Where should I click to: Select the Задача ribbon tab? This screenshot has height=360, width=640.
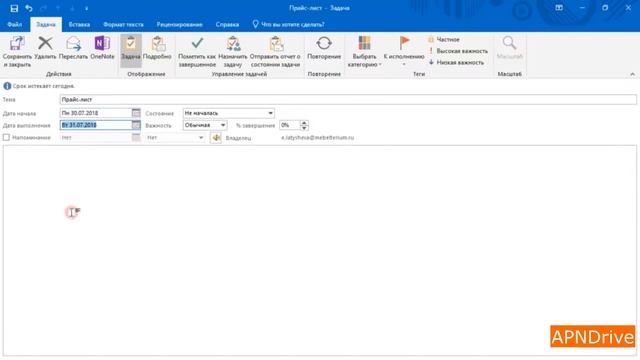pos(46,24)
